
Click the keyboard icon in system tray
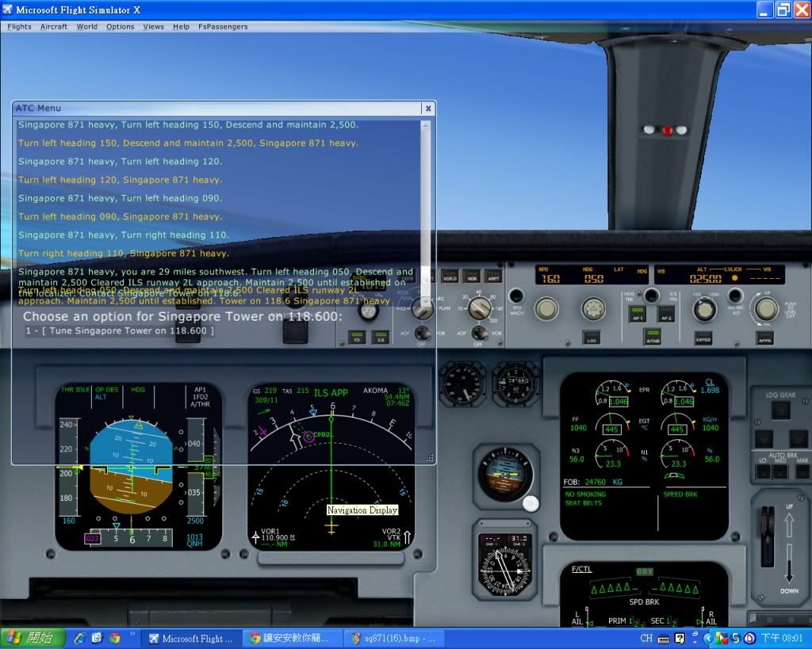664,639
